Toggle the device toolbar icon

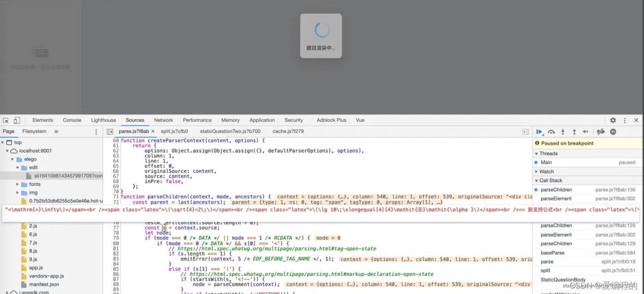pyautogui.click(x=17, y=120)
